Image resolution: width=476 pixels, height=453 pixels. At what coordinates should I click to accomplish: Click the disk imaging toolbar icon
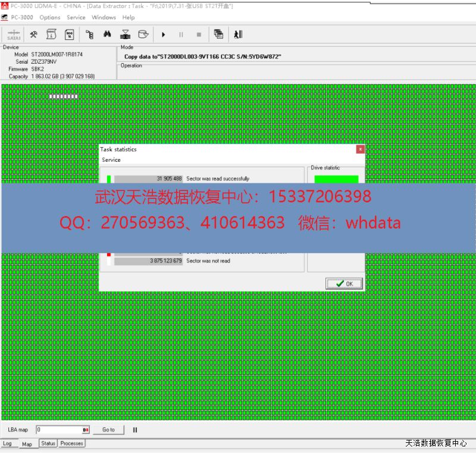pyautogui.click(x=125, y=35)
